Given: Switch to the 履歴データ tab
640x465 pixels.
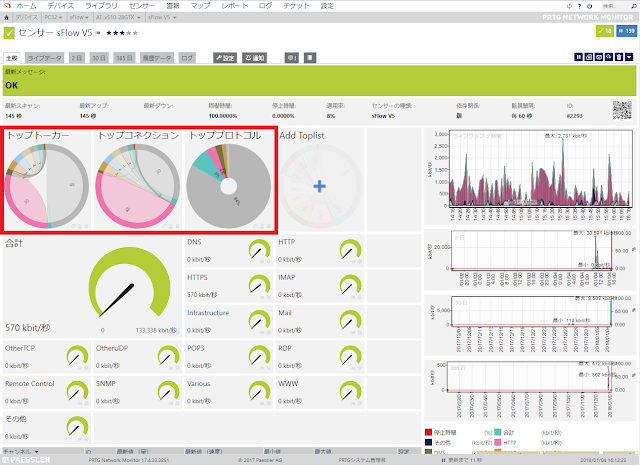Looking at the screenshot, I should [157, 58].
